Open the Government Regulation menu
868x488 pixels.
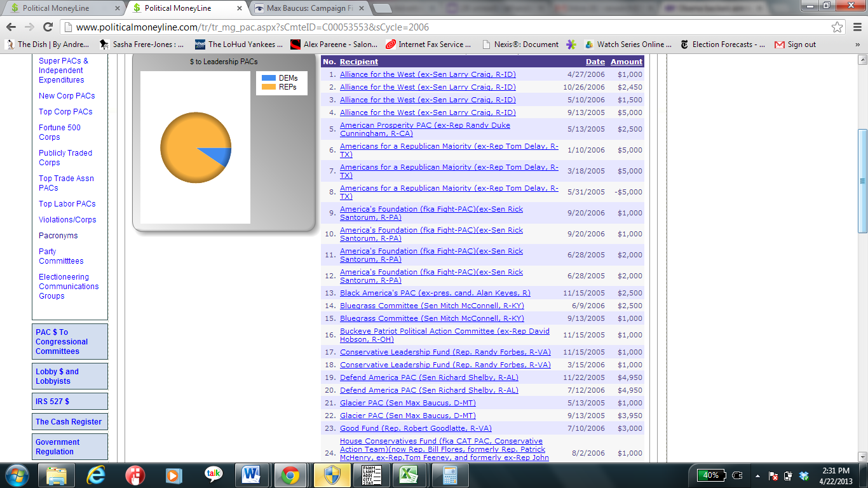70,447
